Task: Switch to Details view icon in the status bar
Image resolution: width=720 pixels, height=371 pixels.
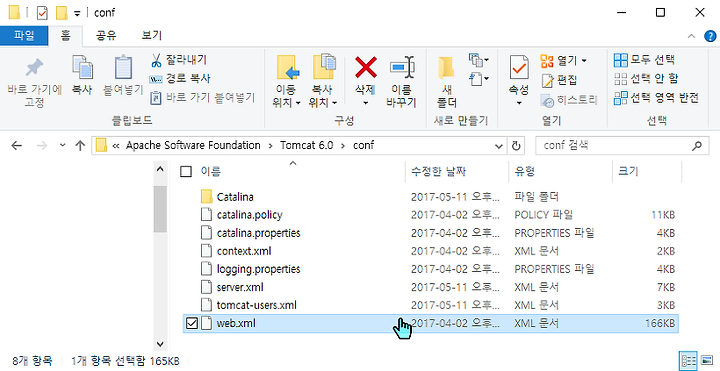Action: point(688,360)
